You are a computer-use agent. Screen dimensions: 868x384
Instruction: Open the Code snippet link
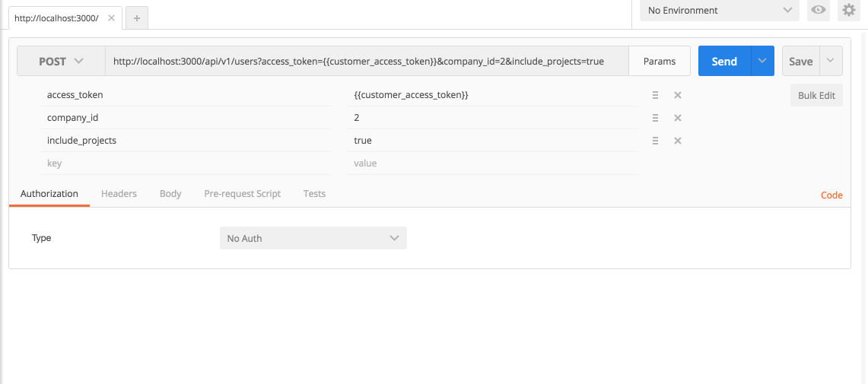(831, 195)
